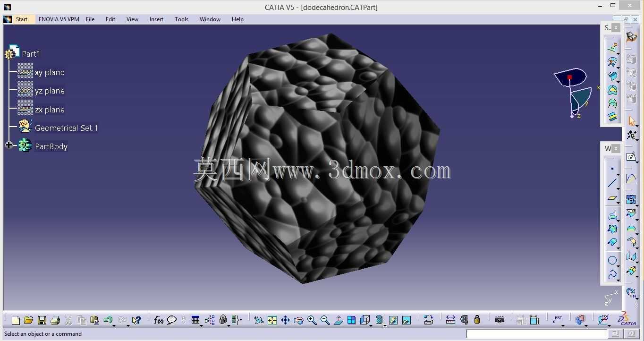The height and width of the screenshot is (341, 644).
Task: Activate the What's This help pointer
Action: pyautogui.click(x=136, y=320)
